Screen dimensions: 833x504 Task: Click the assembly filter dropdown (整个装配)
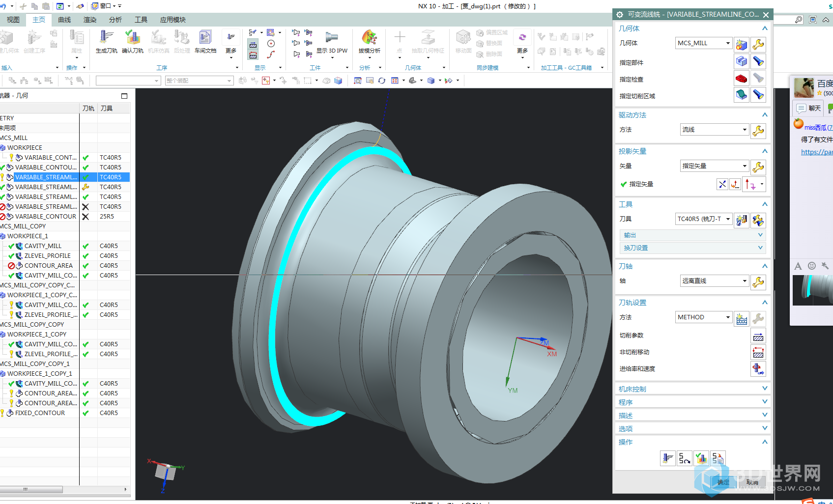(x=199, y=81)
